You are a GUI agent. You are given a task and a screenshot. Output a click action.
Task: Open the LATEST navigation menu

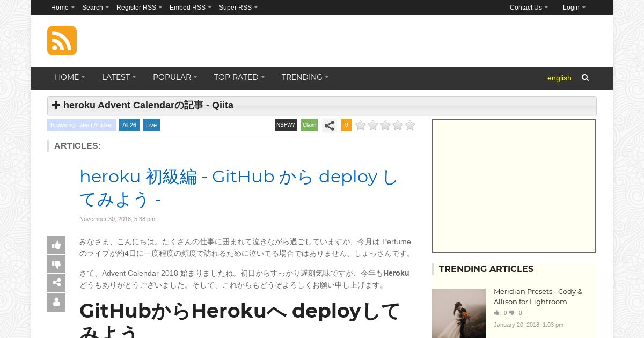[x=119, y=77]
